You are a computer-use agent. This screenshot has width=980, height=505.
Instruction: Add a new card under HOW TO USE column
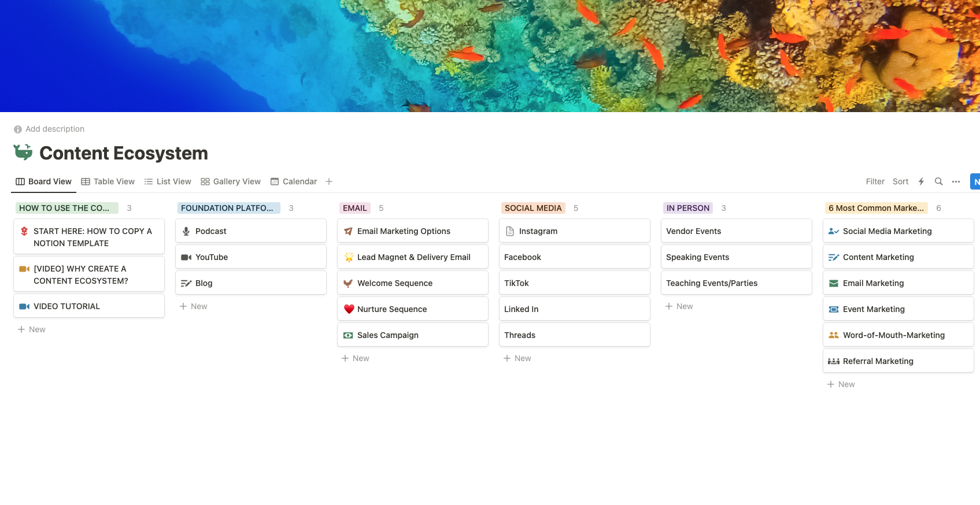point(32,329)
